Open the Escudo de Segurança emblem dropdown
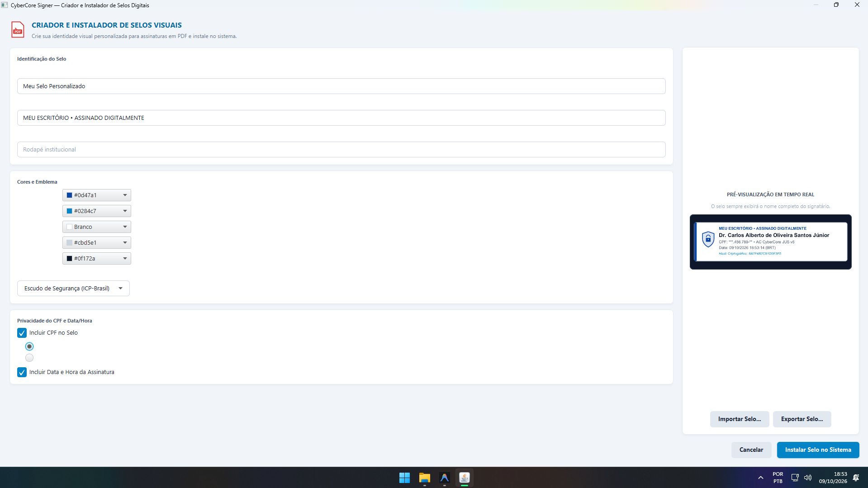 click(73, 288)
